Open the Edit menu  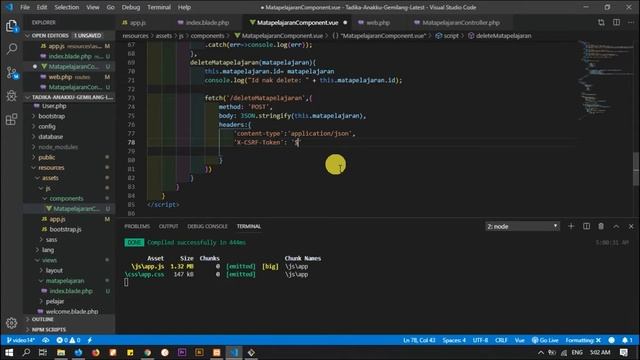click(x=42, y=7)
